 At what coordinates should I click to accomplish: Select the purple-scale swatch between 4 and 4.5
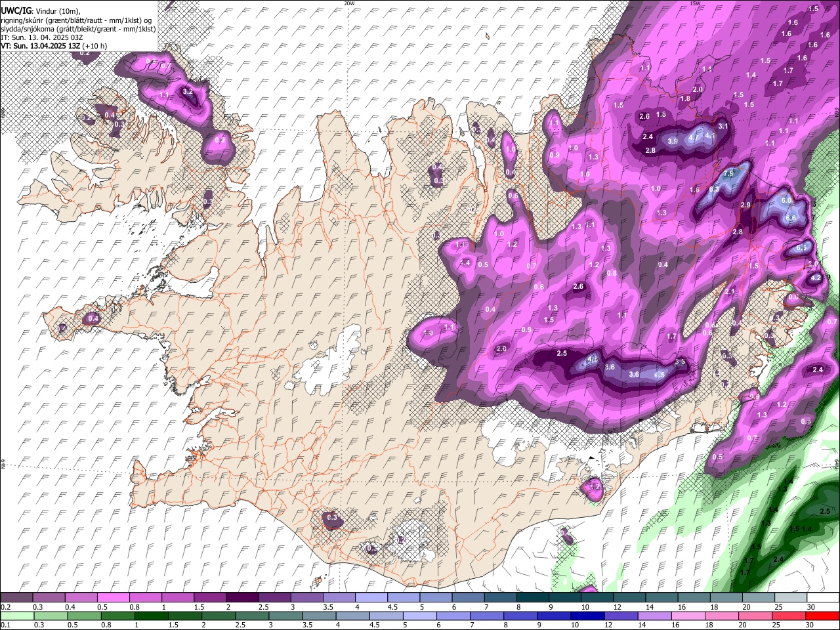click(x=370, y=598)
